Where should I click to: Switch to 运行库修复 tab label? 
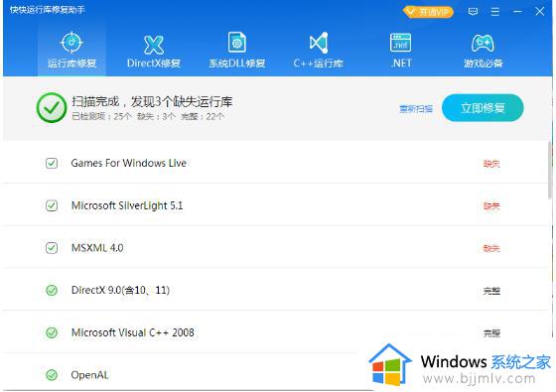[71, 64]
